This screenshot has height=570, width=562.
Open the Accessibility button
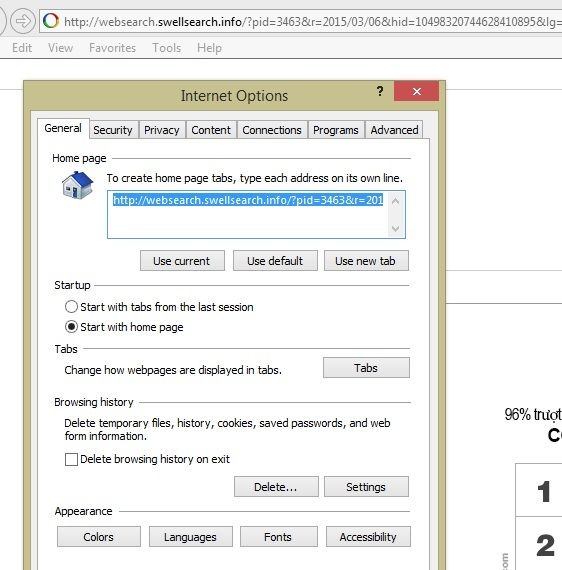tap(368, 537)
